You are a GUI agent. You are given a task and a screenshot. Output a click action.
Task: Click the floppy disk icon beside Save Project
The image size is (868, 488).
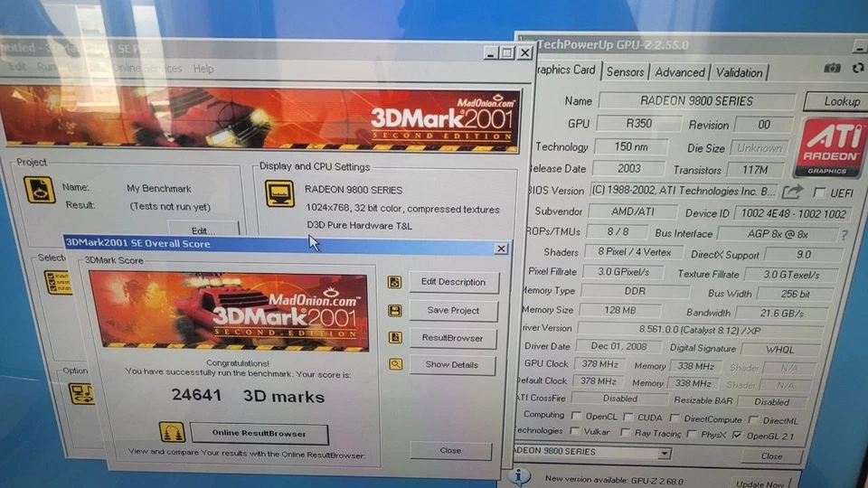395,310
